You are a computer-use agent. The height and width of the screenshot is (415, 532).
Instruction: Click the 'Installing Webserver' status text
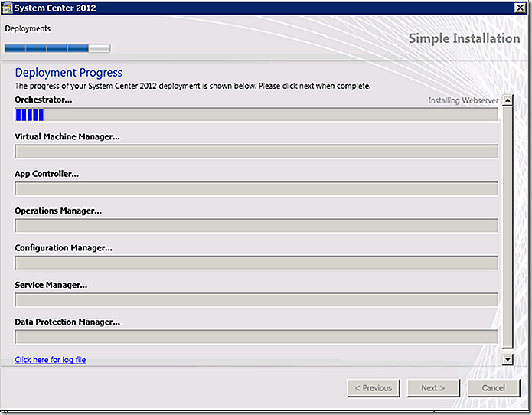[x=463, y=100]
